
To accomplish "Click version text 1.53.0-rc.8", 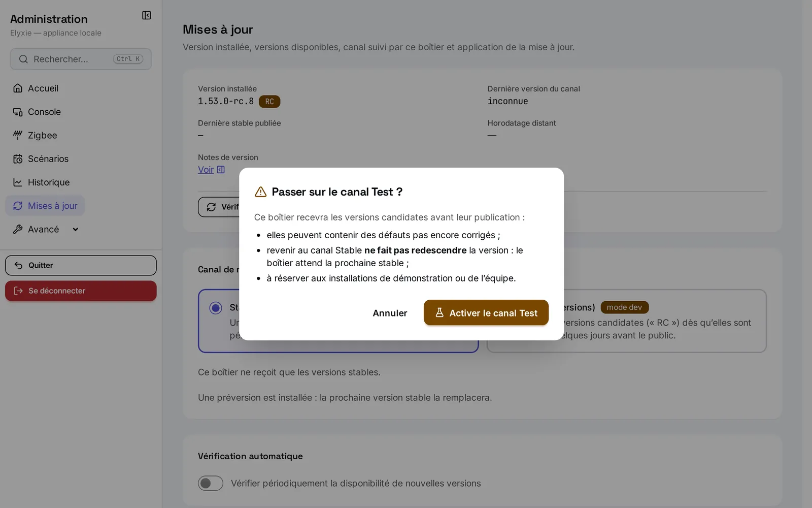I will [x=226, y=101].
